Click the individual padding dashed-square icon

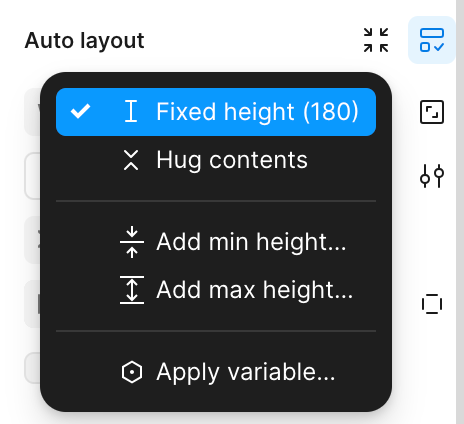[432, 304]
